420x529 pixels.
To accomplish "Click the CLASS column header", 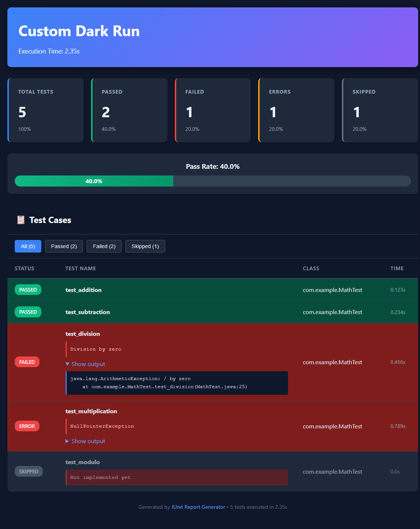I will [311, 268].
